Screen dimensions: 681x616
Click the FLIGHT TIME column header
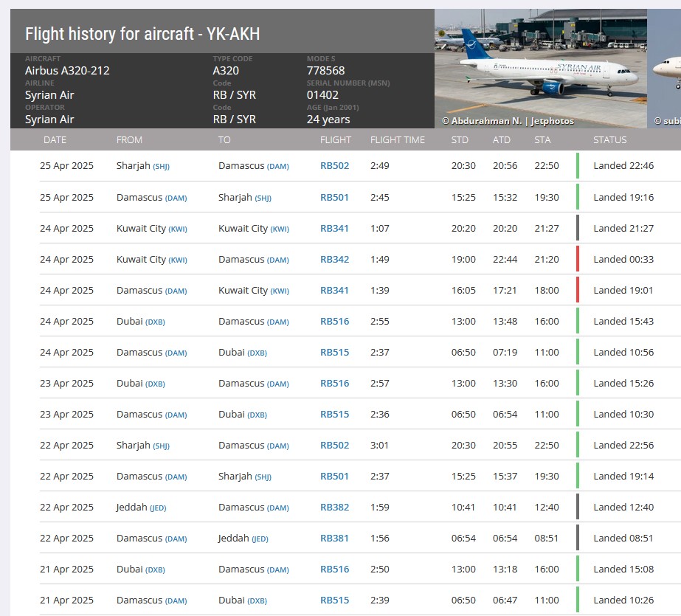[x=397, y=140]
